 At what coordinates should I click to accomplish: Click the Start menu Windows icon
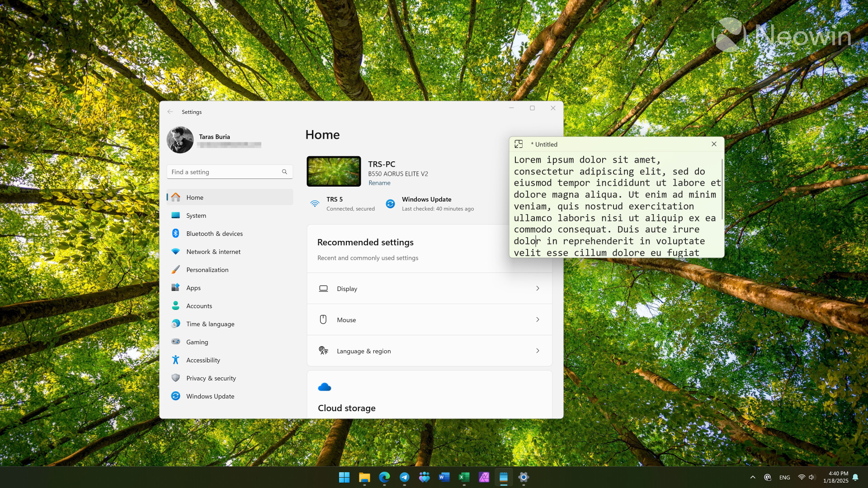point(344,477)
